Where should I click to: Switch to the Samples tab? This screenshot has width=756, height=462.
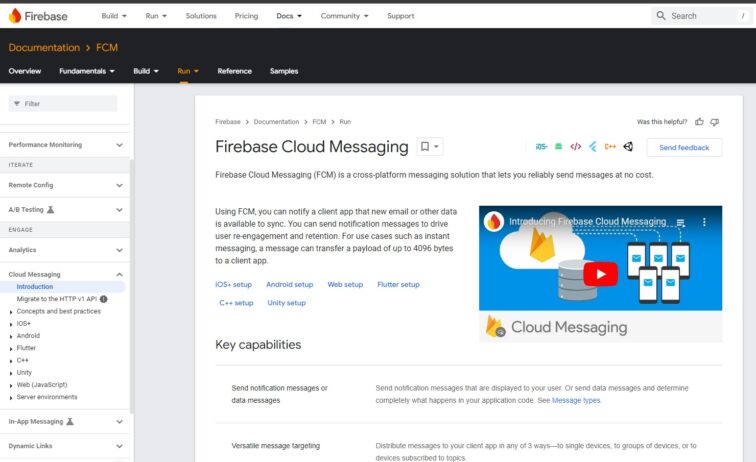tap(284, 71)
